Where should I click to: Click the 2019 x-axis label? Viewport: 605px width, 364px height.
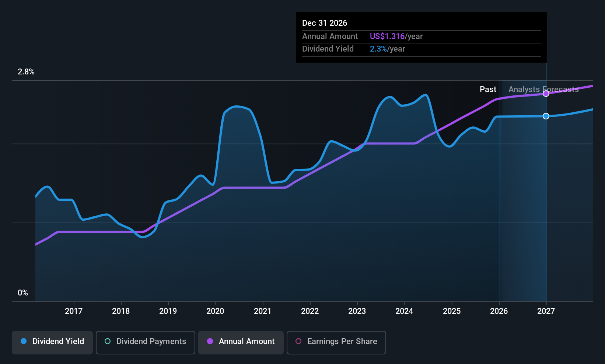(x=168, y=311)
